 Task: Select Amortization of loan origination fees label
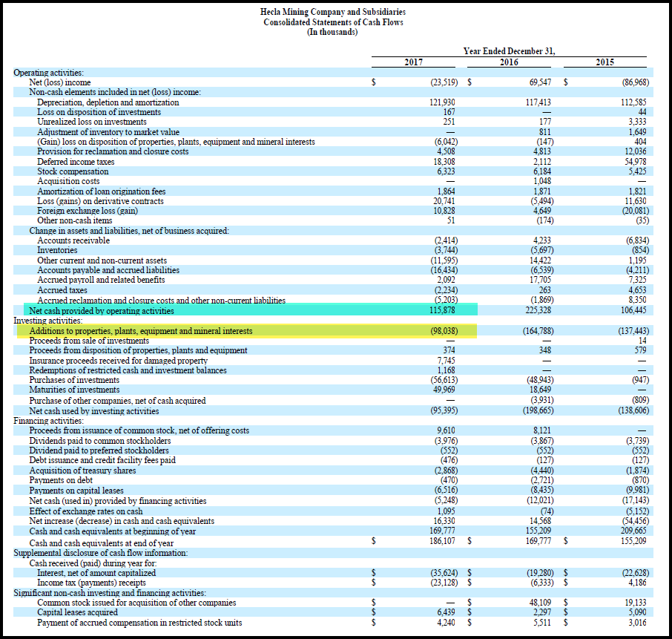coord(101,191)
